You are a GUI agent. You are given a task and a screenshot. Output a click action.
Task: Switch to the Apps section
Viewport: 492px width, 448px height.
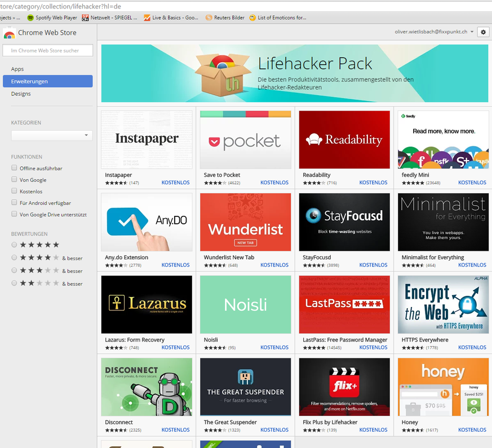[x=17, y=69]
